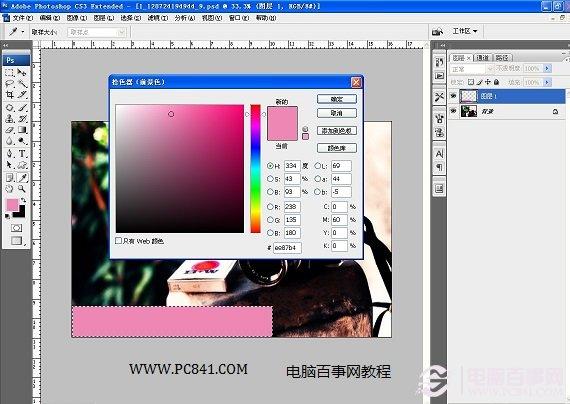Image resolution: width=570 pixels, height=404 pixels.
Task: Select the G green radio button
Action: click(x=270, y=220)
